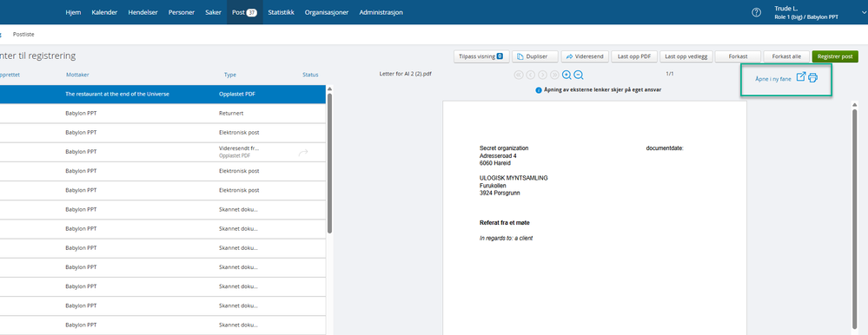Open the document in a new tab icon
Screen dimensions: 868x335
[800, 77]
